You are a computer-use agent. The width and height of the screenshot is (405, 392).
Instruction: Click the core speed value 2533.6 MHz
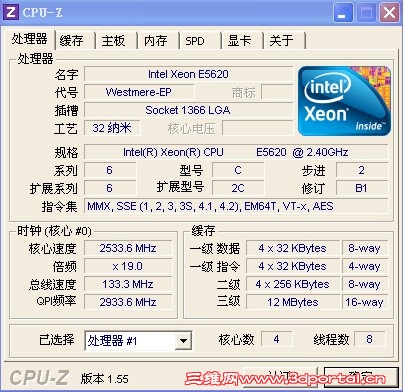click(x=128, y=248)
